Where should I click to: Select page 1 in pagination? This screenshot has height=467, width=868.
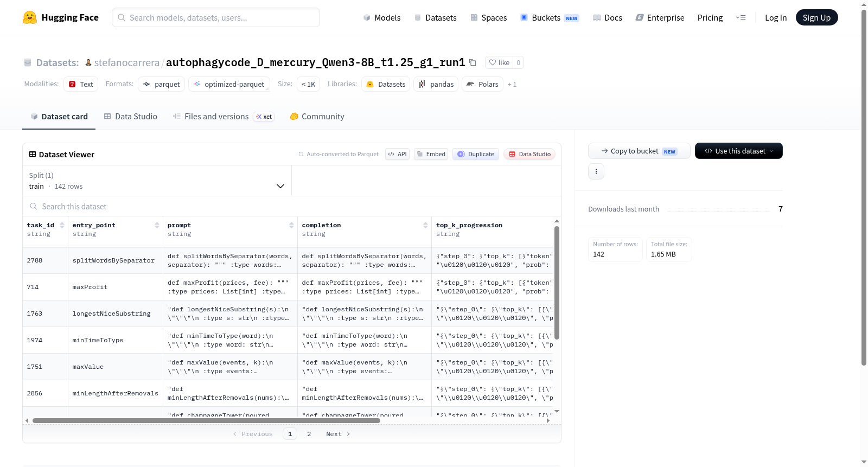coord(290,434)
